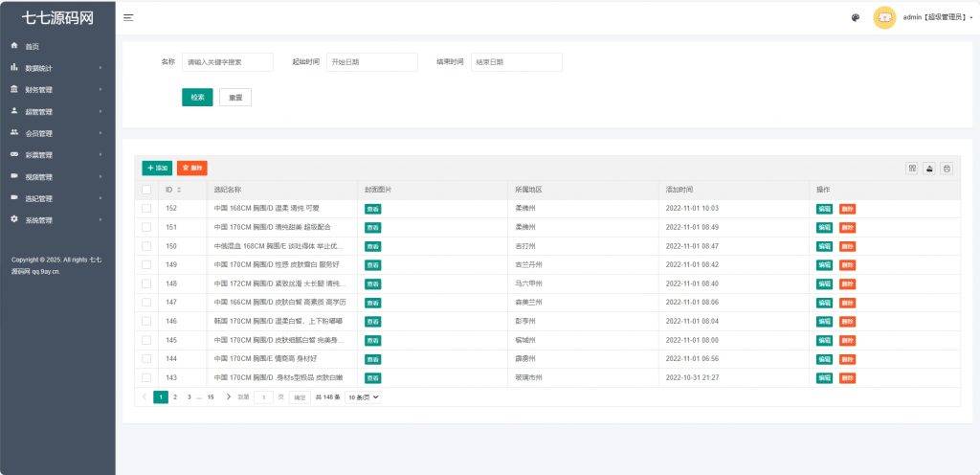
Task: Click 删除 for row ID 148
Action: [848, 283]
